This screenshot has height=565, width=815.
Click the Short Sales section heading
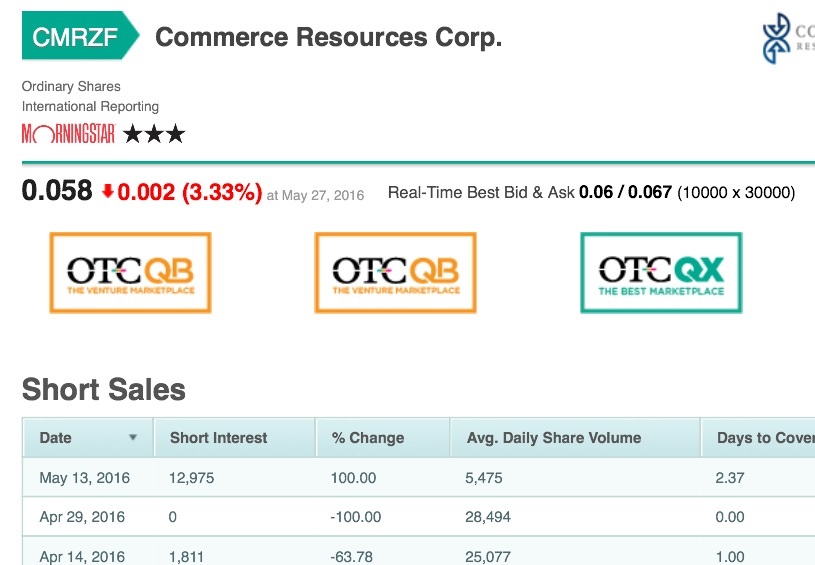(104, 389)
